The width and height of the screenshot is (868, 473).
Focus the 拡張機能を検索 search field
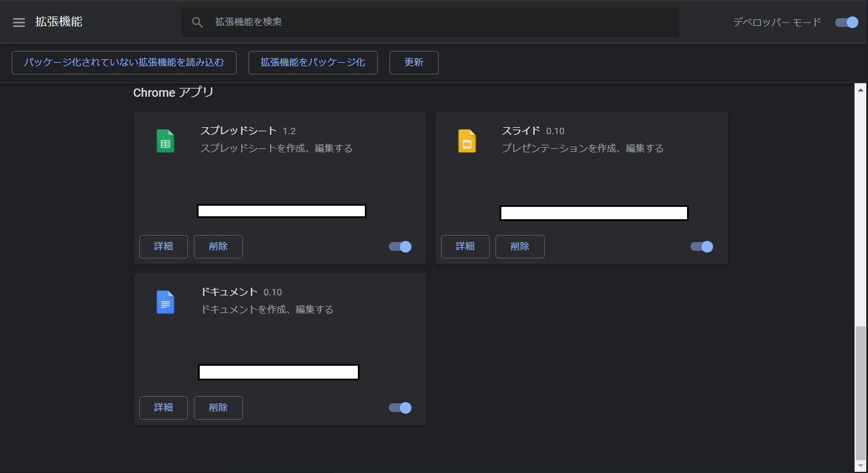(430, 22)
